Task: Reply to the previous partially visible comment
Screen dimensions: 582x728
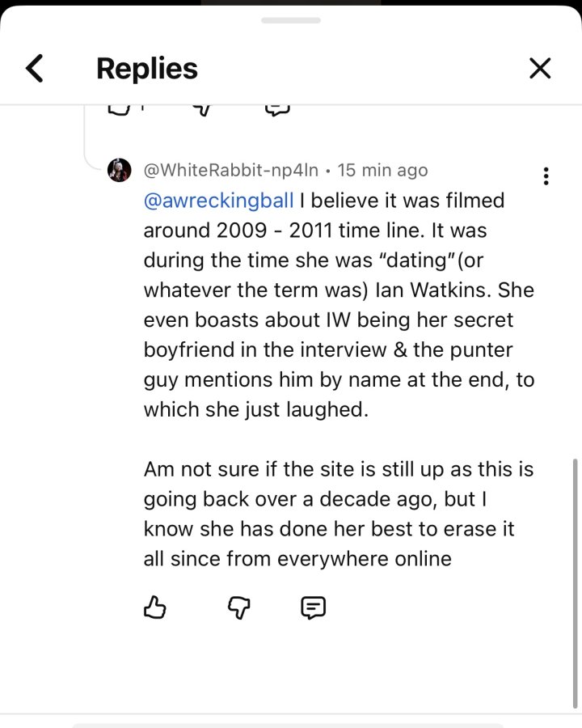Action: (277, 110)
